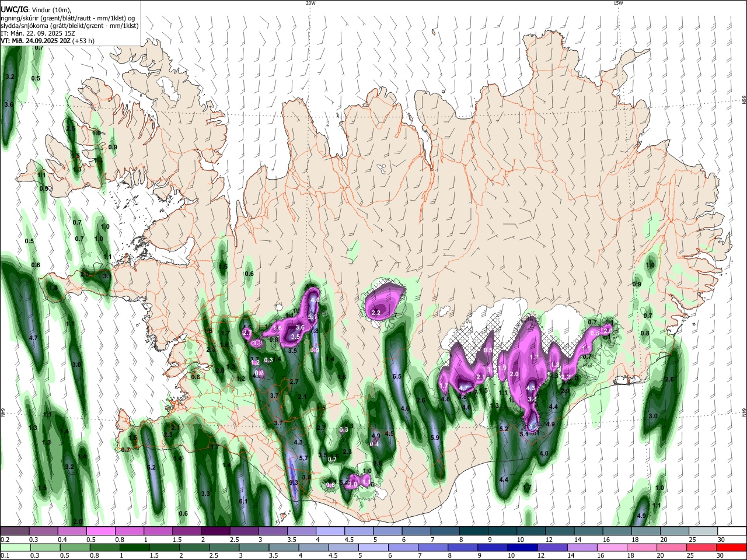Viewport: 747px width, 560px height.
Task: Click the palest green swatch above the 0.1 label
Action: point(15,548)
